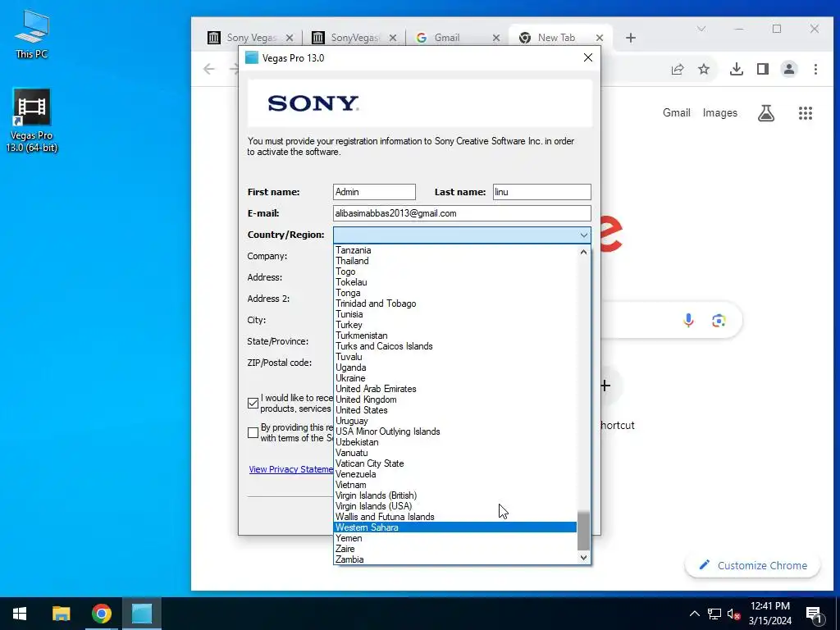This screenshot has height=630, width=840.
Task: Switch to the first Sony Vegas tab
Action: point(250,38)
